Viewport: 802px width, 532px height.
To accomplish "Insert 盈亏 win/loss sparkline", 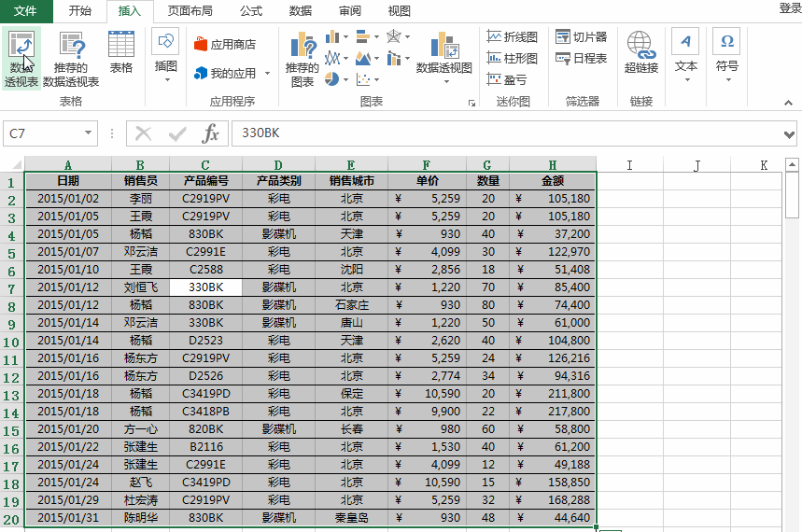I will [506, 79].
